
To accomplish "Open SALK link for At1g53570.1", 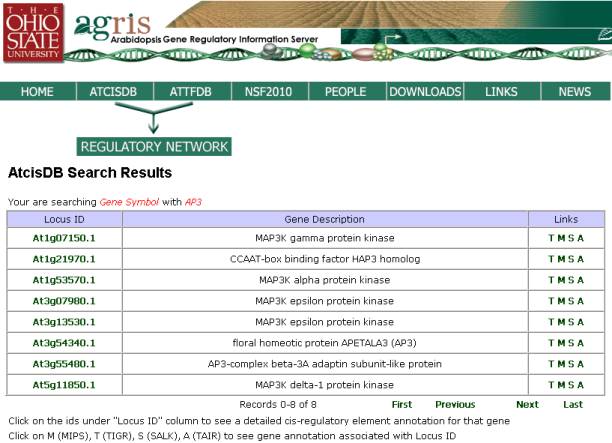I will coord(570,280).
